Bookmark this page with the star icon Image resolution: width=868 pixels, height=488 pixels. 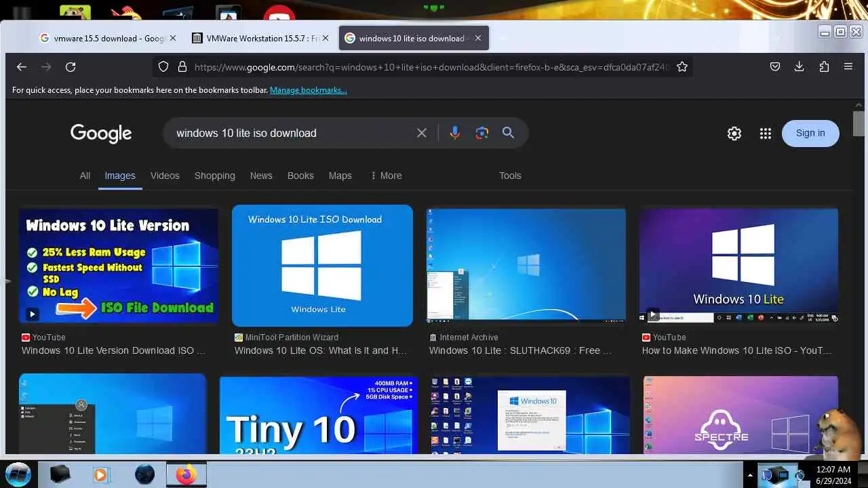(682, 66)
